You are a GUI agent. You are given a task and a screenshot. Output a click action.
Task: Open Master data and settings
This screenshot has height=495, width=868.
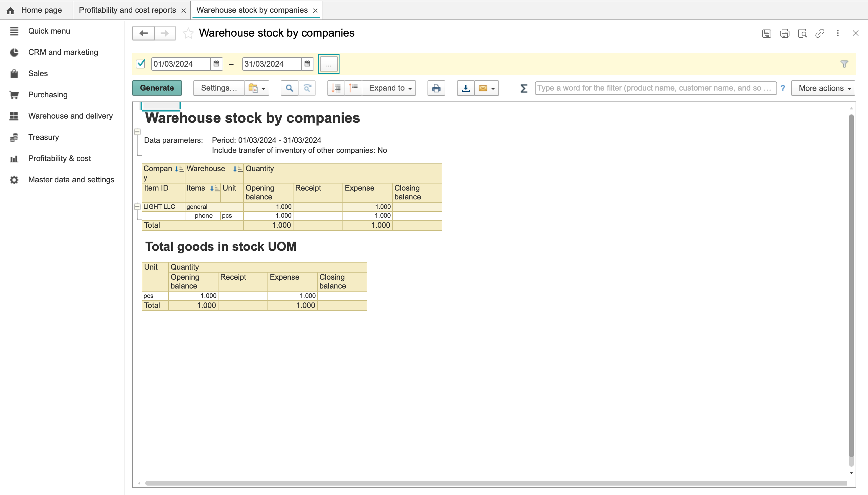[71, 180]
